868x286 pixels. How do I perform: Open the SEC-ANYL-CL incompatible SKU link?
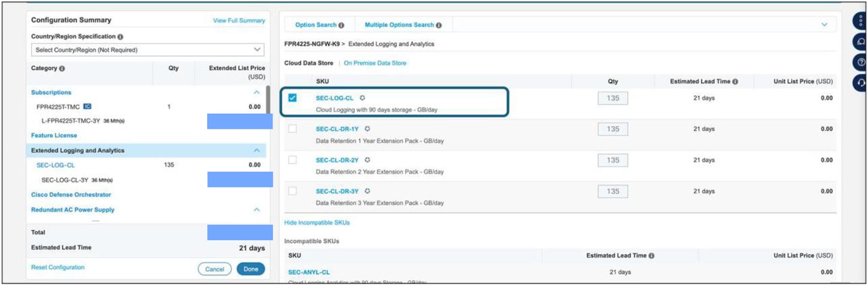pos(309,272)
